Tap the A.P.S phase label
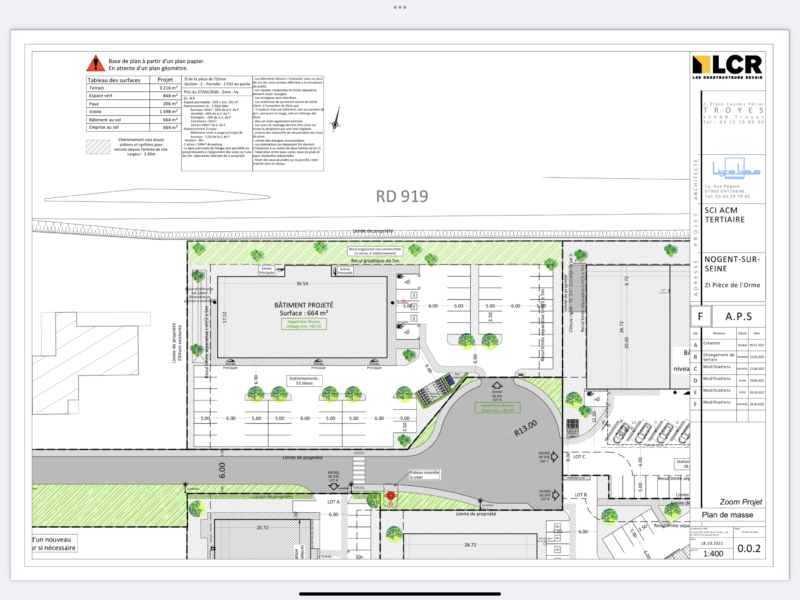The height and width of the screenshot is (600, 800). 739,317
